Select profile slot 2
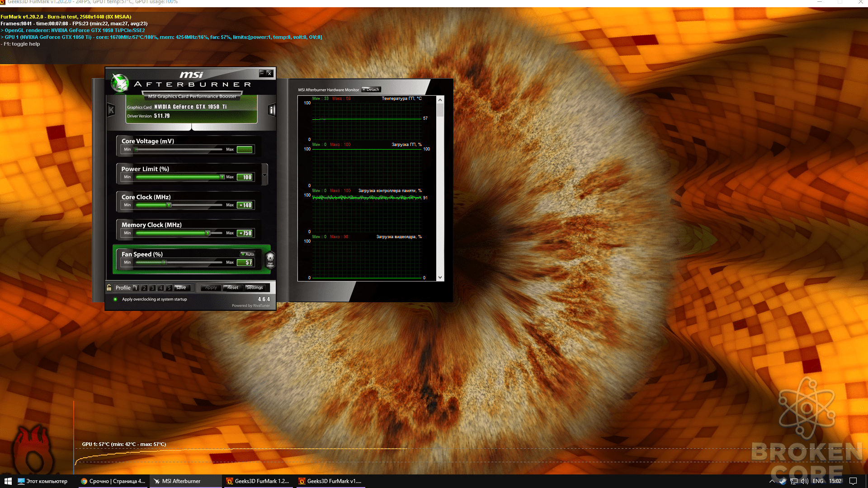This screenshot has width=868, height=488. [144, 288]
